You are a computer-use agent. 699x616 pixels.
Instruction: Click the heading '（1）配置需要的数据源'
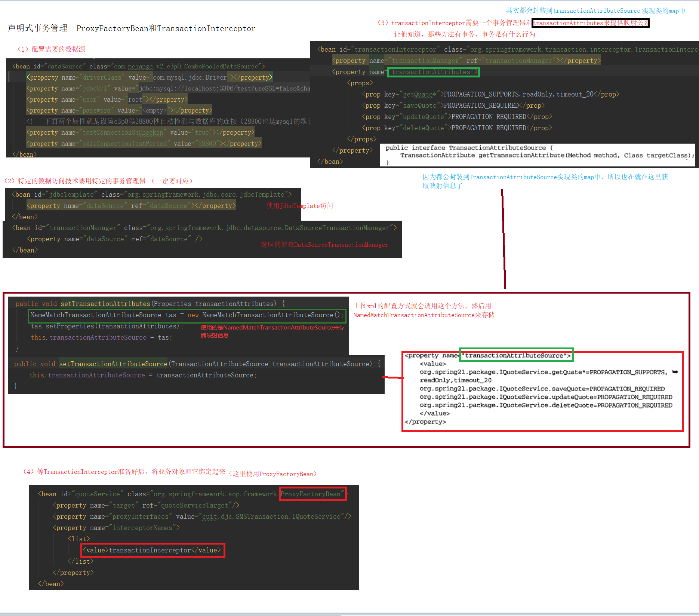(x=51, y=49)
